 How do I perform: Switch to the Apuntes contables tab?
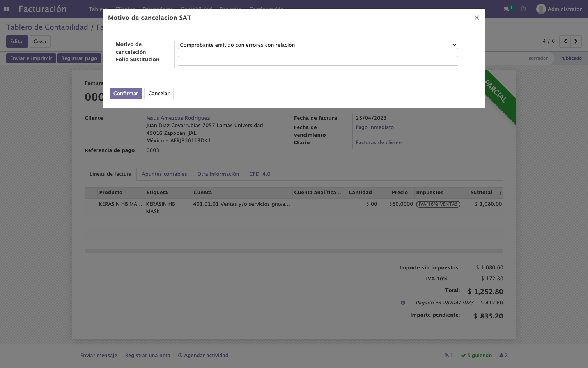pos(164,174)
